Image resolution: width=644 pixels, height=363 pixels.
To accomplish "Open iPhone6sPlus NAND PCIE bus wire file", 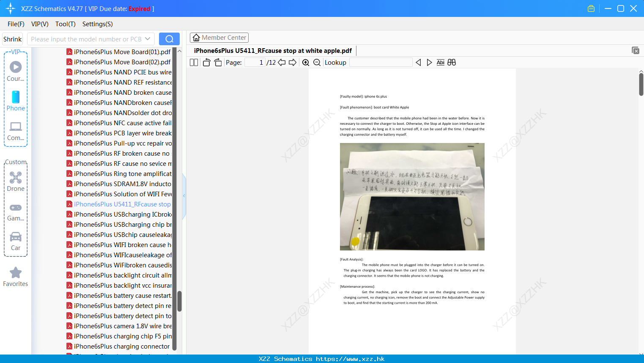I will pyautogui.click(x=119, y=72).
